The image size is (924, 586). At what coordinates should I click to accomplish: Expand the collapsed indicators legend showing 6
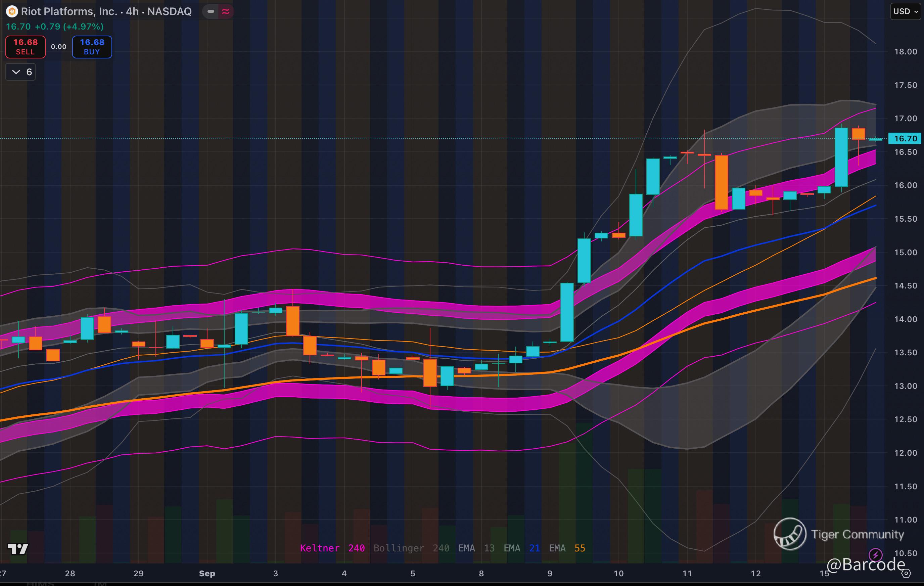coord(21,72)
